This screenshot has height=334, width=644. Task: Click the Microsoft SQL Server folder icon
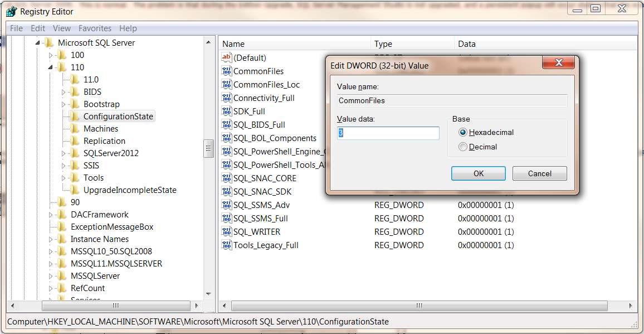click(x=49, y=42)
